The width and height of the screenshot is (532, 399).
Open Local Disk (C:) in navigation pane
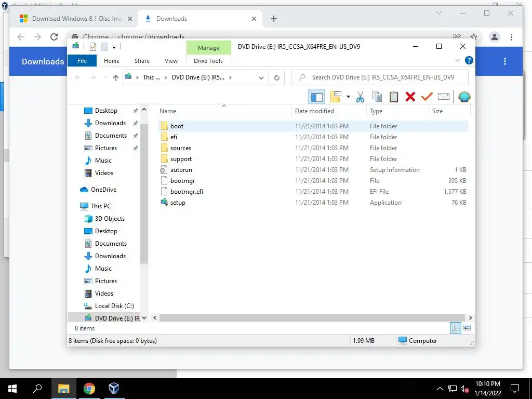(114, 306)
